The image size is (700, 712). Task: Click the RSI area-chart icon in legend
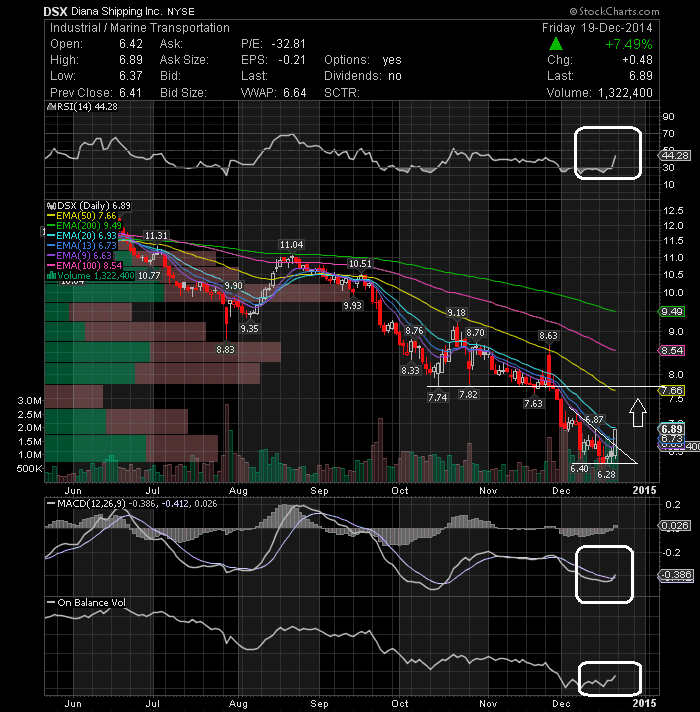click(x=51, y=107)
